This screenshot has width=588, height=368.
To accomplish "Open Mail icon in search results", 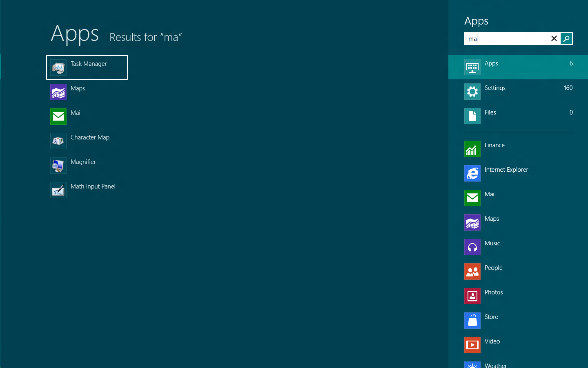I will [58, 117].
